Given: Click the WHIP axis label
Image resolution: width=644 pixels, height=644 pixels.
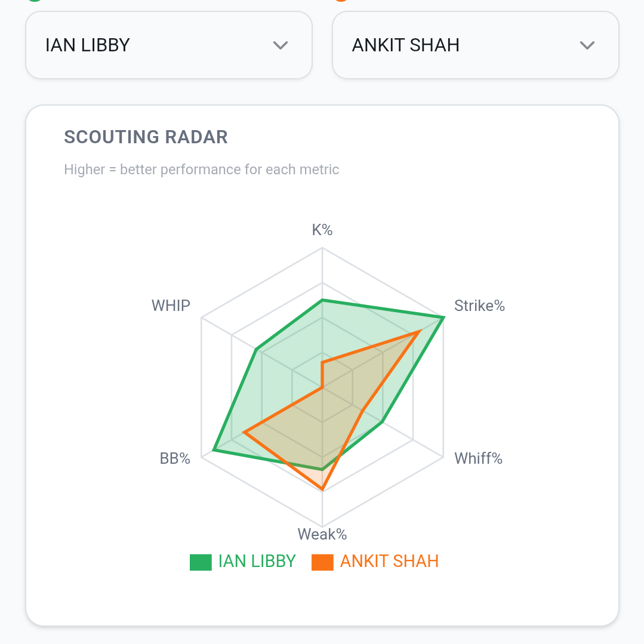Looking at the screenshot, I should tap(171, 306).
